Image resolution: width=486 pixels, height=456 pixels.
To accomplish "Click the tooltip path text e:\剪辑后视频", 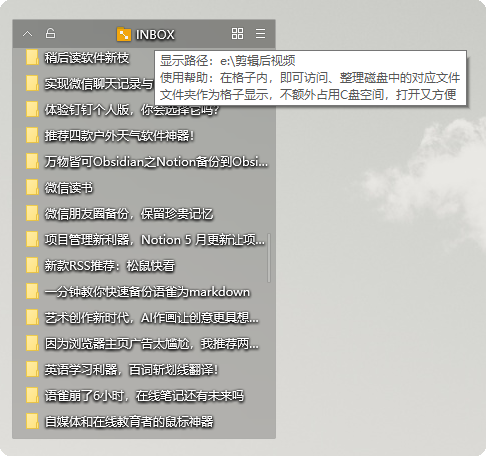I will pos(258,61).
